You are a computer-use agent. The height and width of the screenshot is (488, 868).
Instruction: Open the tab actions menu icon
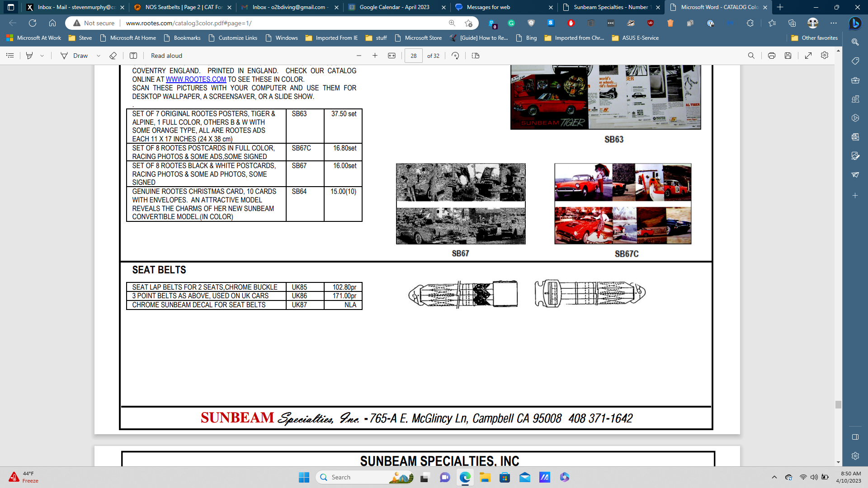11,7
